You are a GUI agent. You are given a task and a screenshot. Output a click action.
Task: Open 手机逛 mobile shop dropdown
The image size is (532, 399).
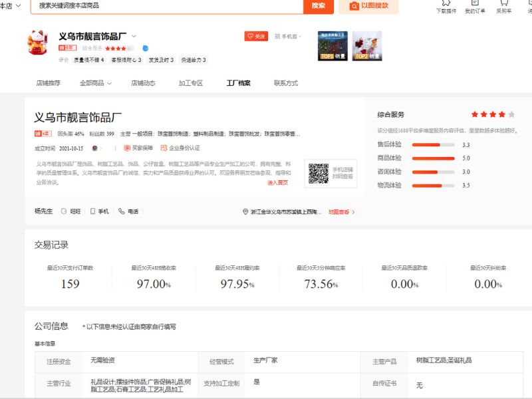coord(288,37)
